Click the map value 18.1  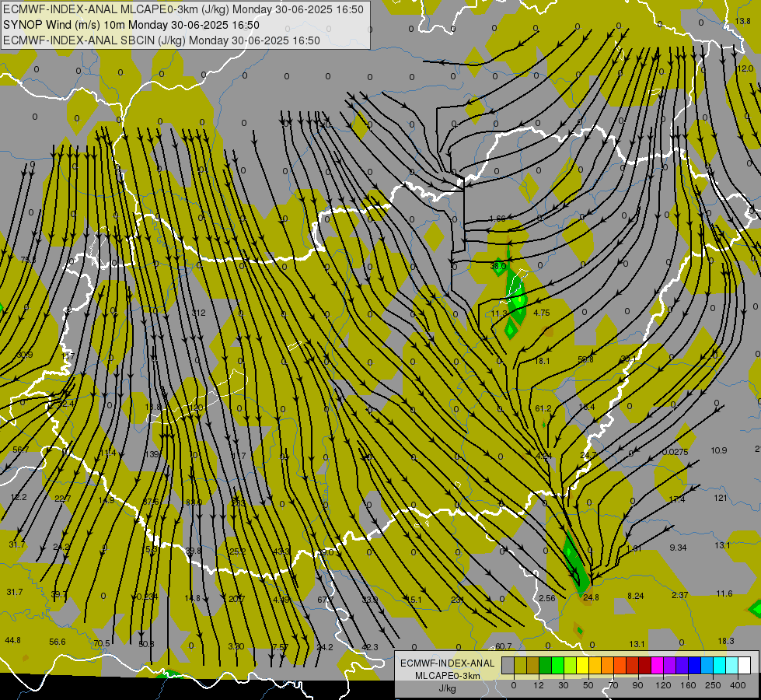pos(542,361)
